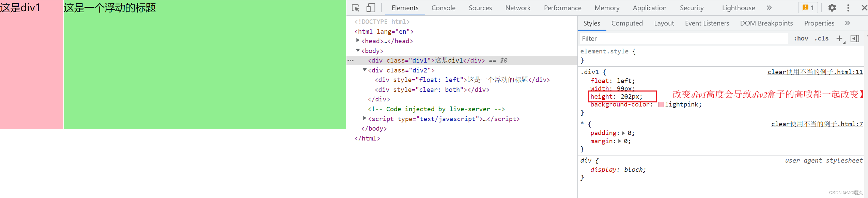Select the div class div1 DOM row
This screenshot has height=198, width=868.
pos(462,60)
